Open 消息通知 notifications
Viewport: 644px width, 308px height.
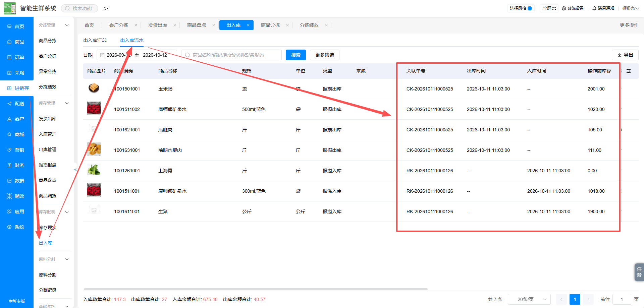(x=603, y=8)
